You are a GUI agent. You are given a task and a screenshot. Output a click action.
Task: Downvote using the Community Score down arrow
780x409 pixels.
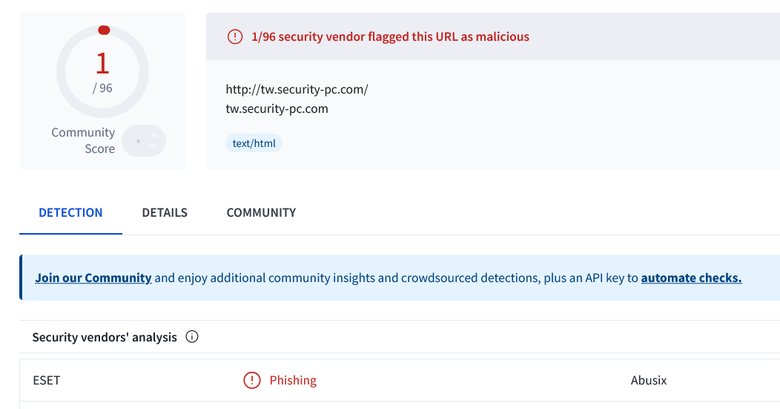[153, 146]
